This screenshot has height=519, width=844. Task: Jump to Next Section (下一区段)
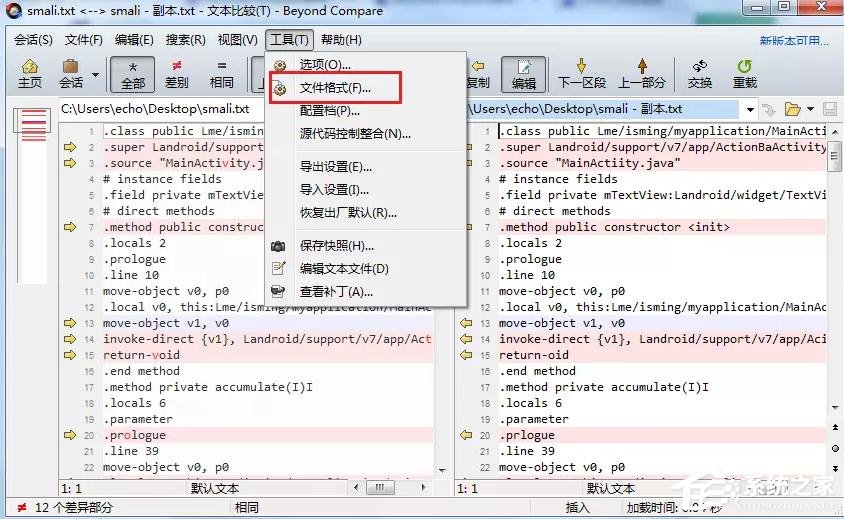click(x=582, y=74)
